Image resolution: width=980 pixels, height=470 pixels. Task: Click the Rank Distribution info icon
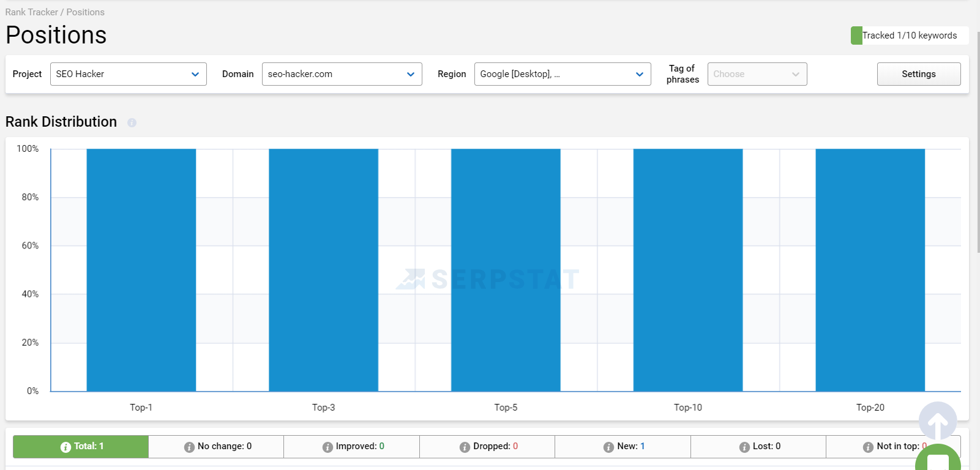point(132,123)
